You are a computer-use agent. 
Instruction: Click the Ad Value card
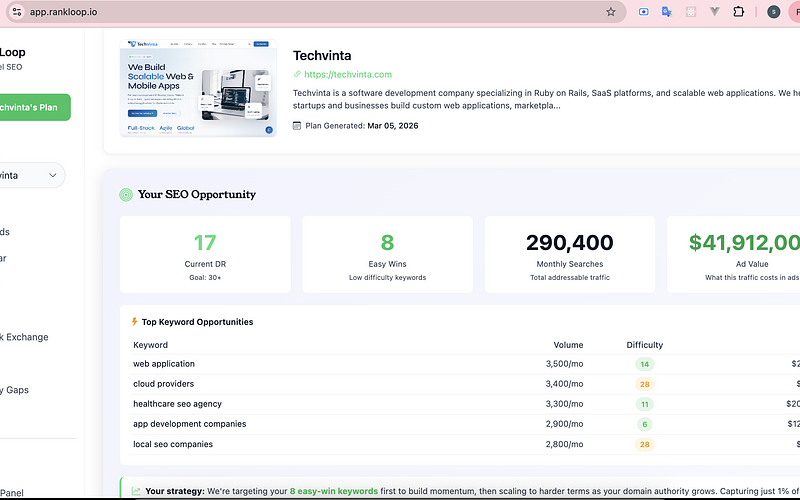tap(733, 254)
